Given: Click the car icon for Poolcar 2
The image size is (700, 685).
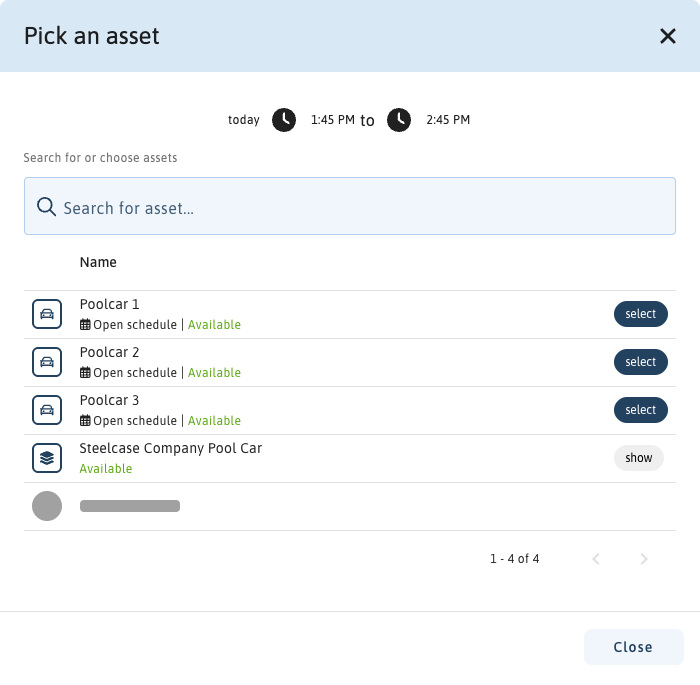Looking at the screenshot, I should click(x=47, y=362).
